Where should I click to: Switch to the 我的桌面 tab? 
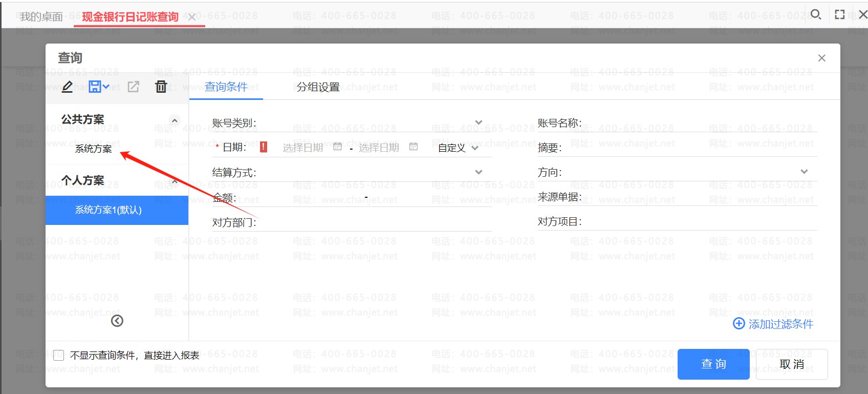(41, 16)
